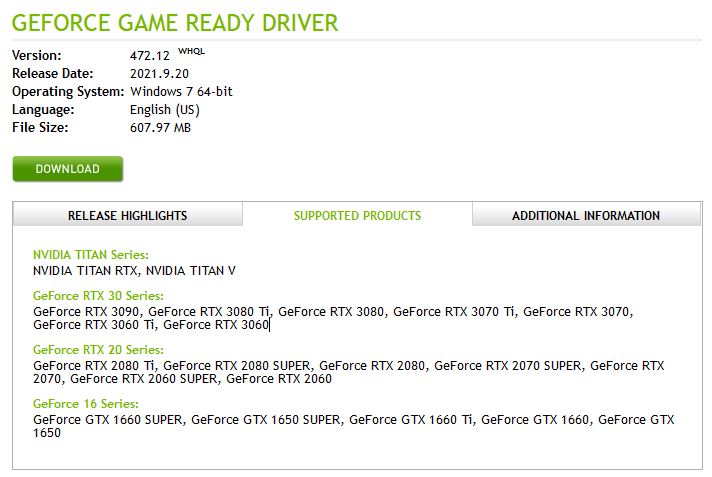Click the NVIDIA TITAN RTX entry
This screenshot has height=477, width=712.
pos(85,271)
